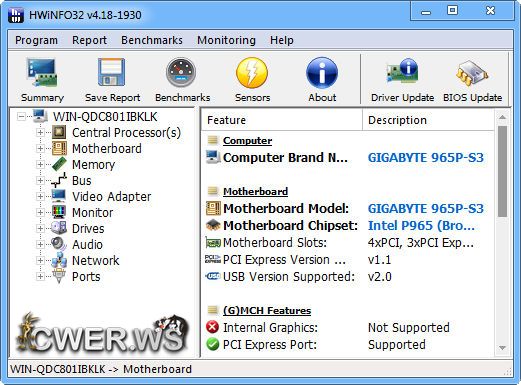Expand the Central Processor(s) node
This screenshot has width=521, height=385.
40,132
